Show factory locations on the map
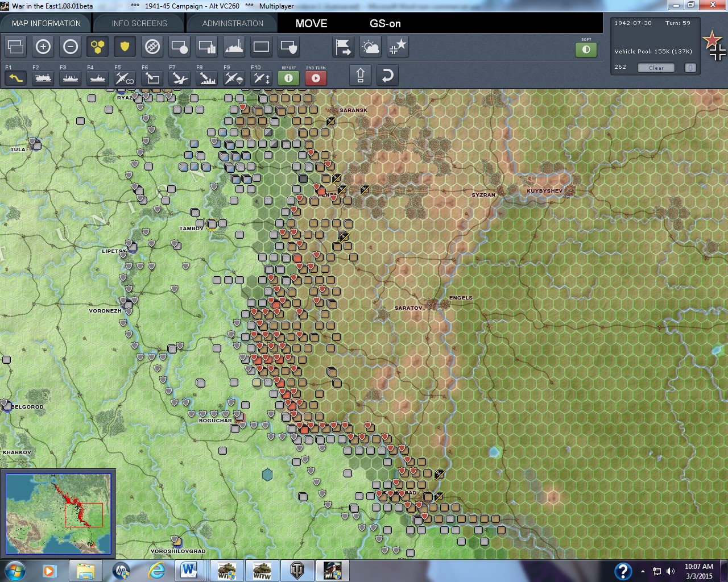 [x=234, y=47]
